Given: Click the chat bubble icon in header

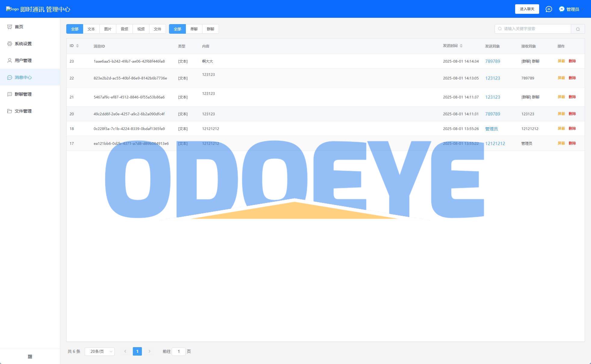Looking at the screenshot, I should tap(549, 9).
